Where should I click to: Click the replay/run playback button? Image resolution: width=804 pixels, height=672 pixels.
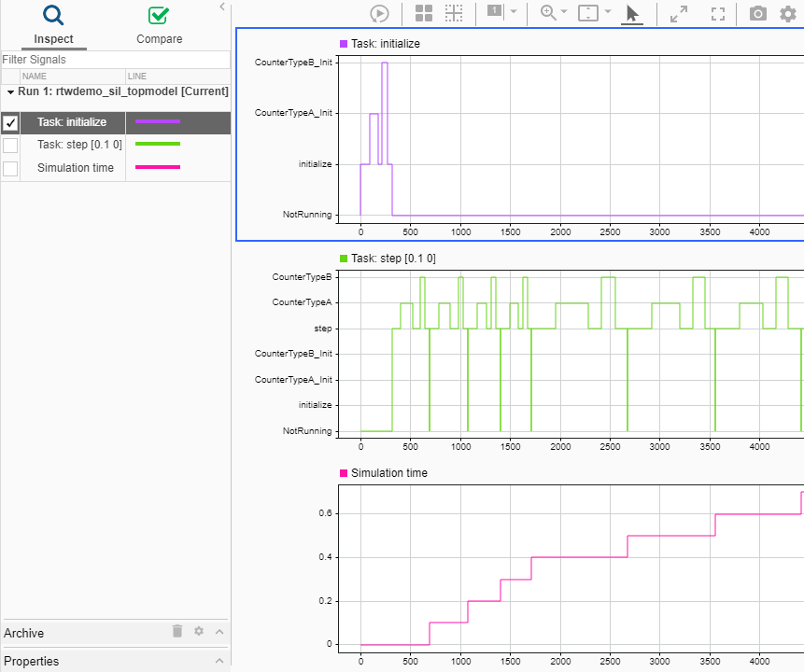coord(379,13)
